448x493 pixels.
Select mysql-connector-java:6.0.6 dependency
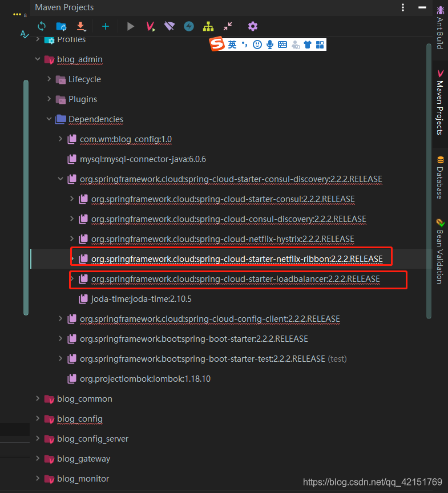143,159
